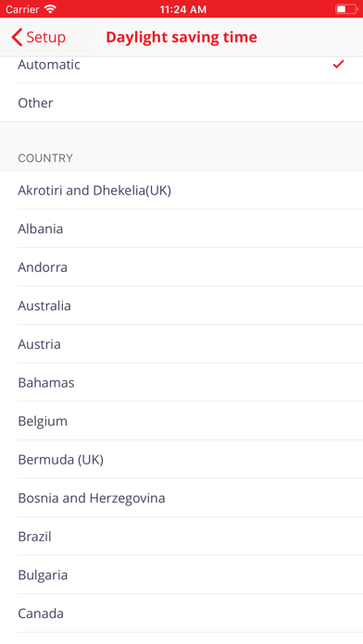Viewport: 363px width, 644px height.
Task: Select the Automatic daylight saving option
Action: [181, 66]
